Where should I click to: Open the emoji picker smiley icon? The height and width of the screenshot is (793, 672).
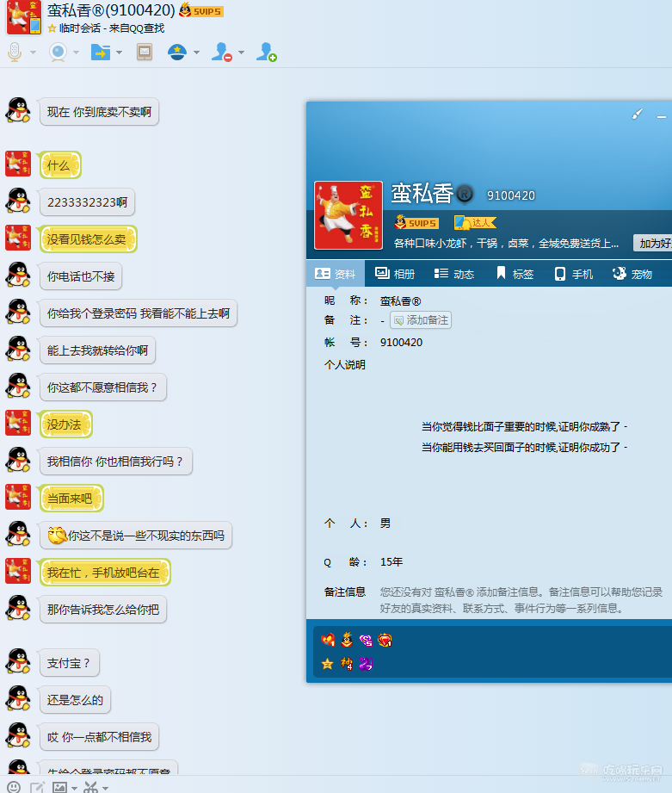point(14,787)
